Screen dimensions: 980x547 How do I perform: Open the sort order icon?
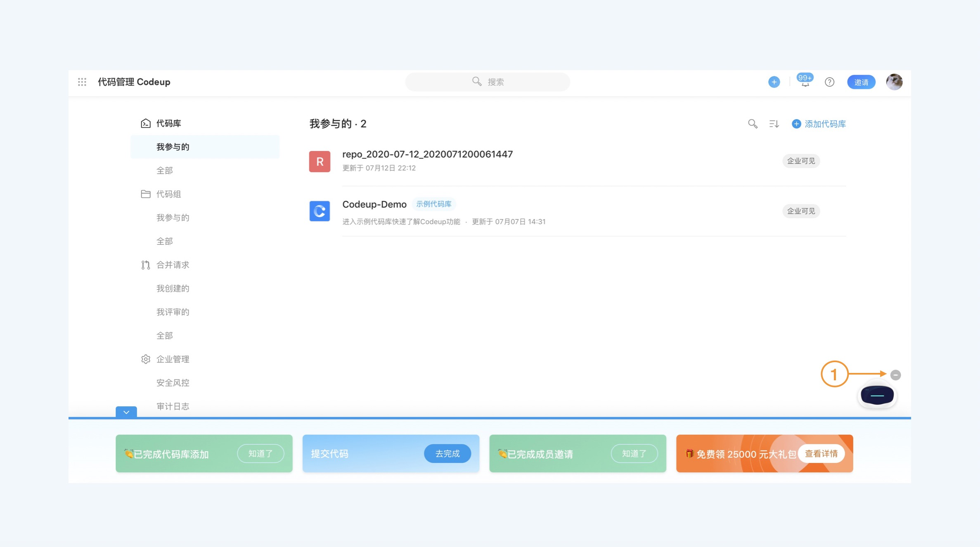[x=774, y=124]
